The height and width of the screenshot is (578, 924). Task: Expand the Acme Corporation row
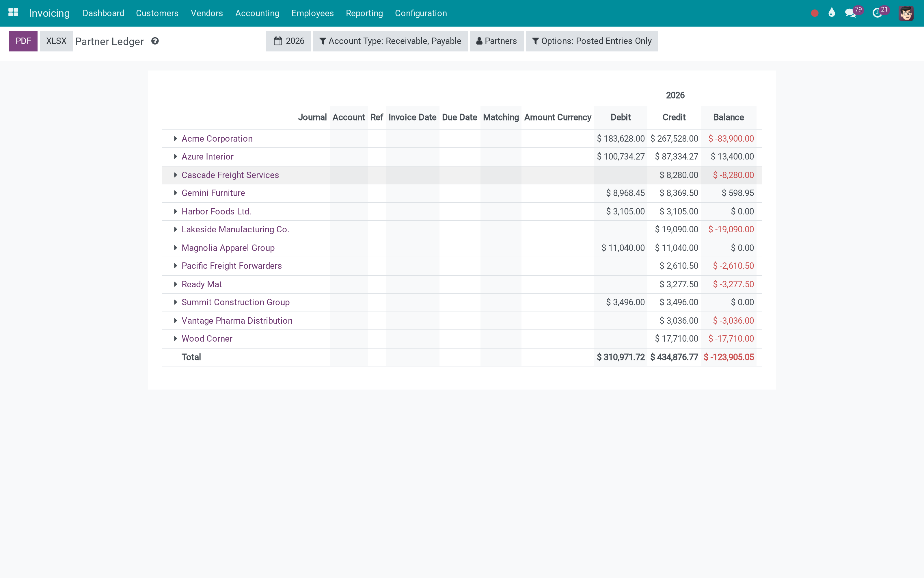coord(175,138)
